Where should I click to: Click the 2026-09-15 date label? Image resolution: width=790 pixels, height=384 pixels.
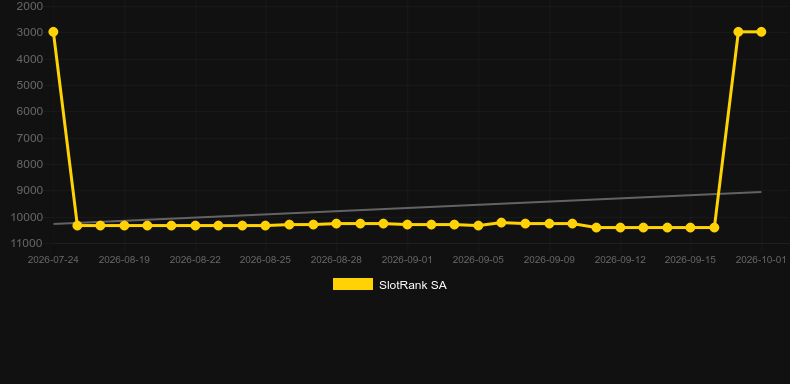[690, 260]
